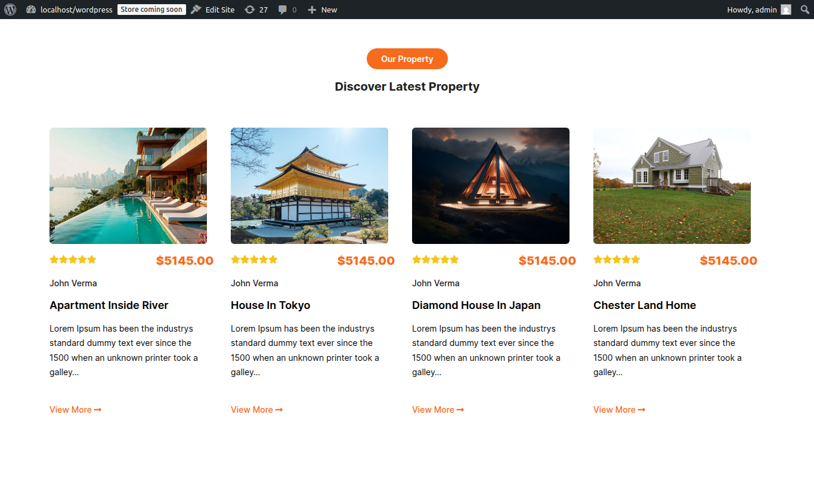Click the comments bubble icon

[x=283, y=10]
